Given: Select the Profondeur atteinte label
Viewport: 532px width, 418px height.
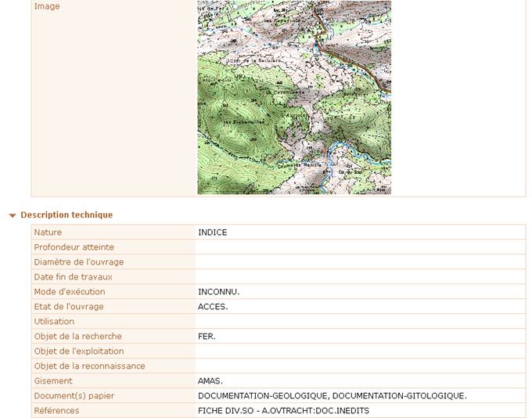Looking at the screenshot, I should coord(74,247).
